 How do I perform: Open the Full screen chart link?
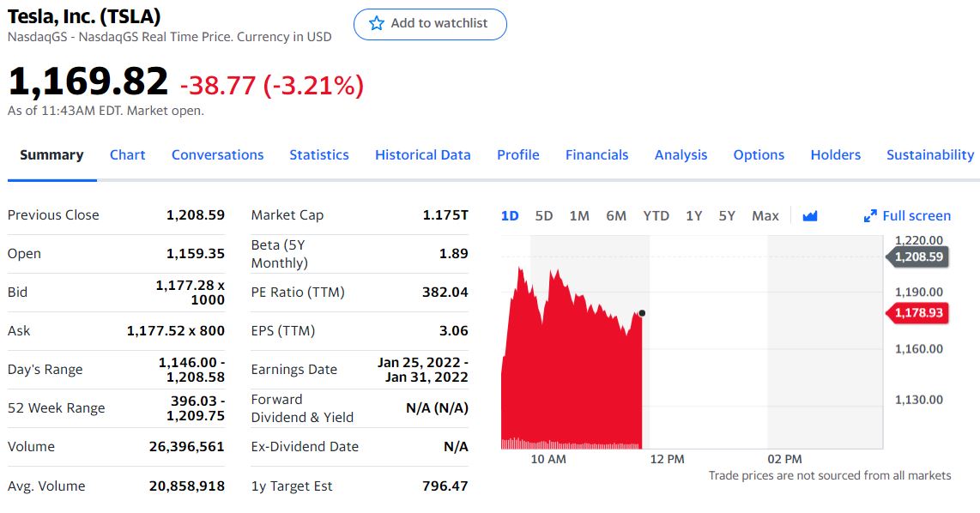point(916,216)
